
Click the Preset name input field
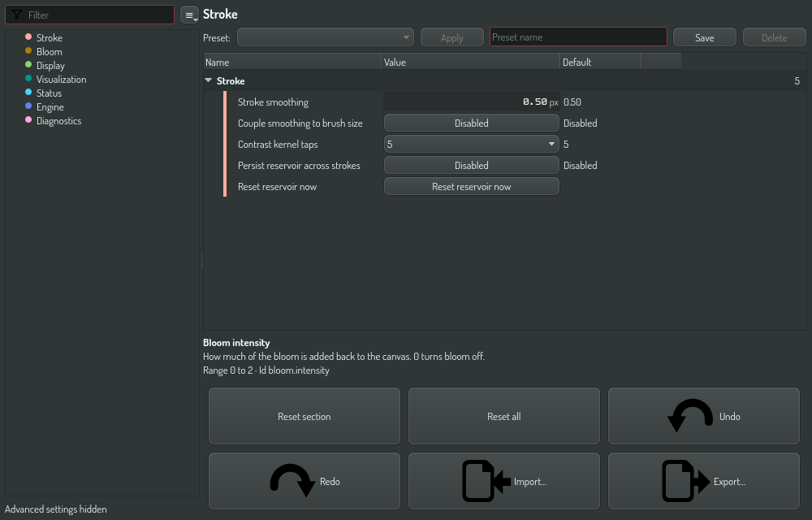(578, 37)
